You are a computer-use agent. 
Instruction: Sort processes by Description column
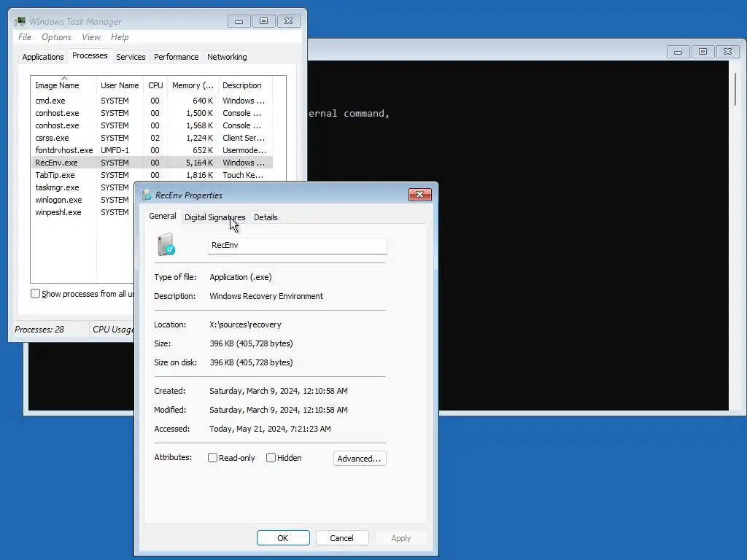coord(245,85)
